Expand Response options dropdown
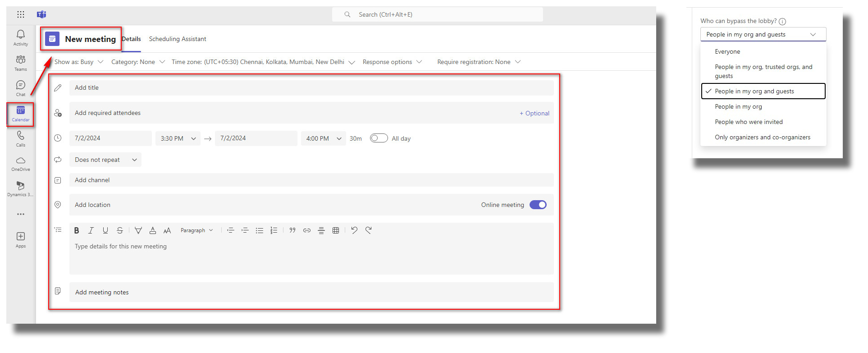 tap(392, 62)
